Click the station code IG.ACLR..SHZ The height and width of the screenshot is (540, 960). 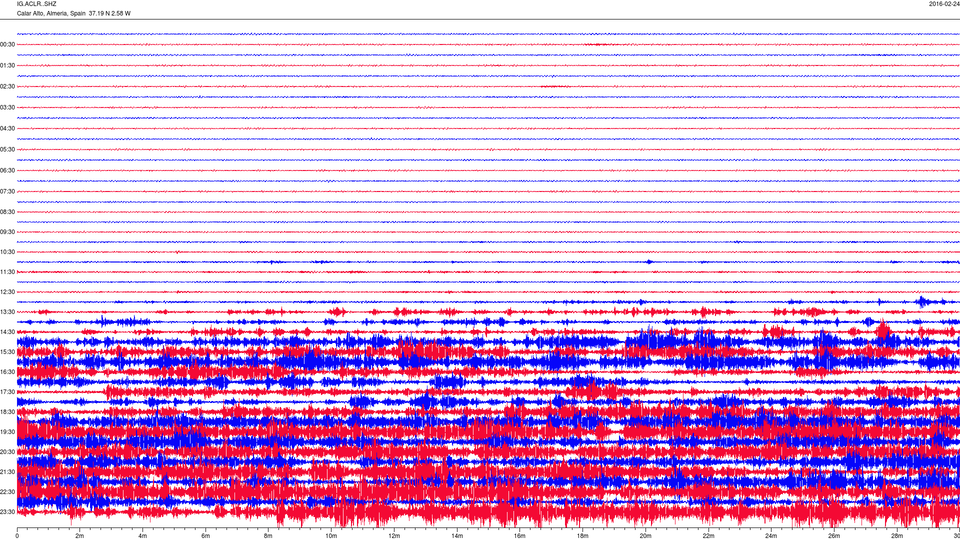(x=36, y=4)
